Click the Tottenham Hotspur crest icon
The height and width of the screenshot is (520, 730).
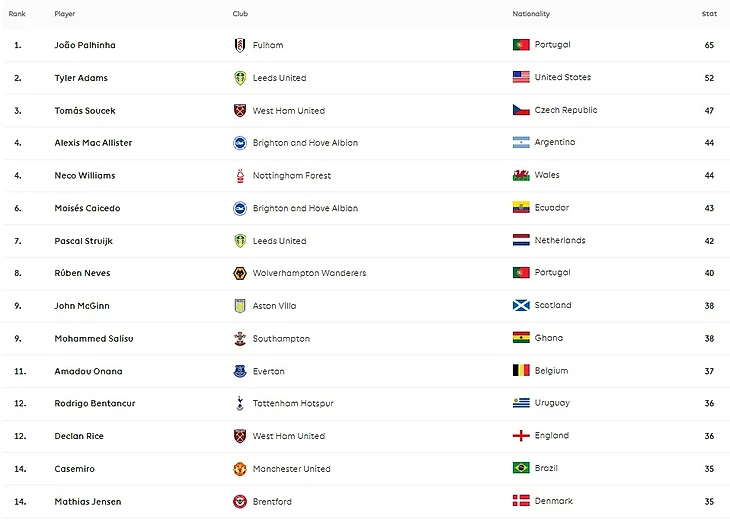[x=239, y=403]
